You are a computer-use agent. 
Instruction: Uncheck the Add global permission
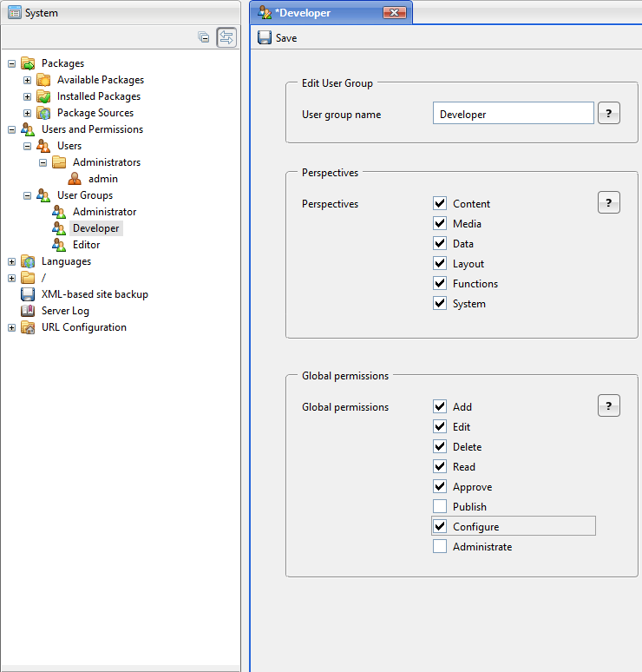(440, 406)
